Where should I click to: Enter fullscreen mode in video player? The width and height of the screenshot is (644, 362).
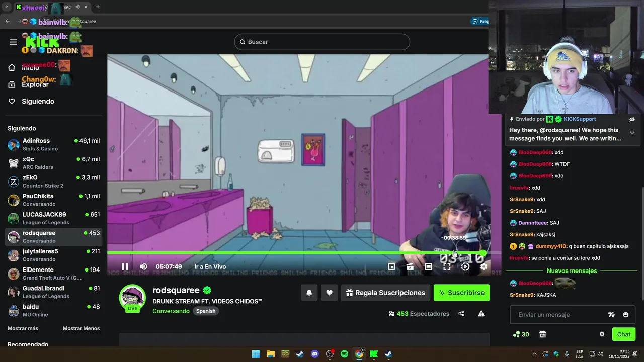click(447, 266)
